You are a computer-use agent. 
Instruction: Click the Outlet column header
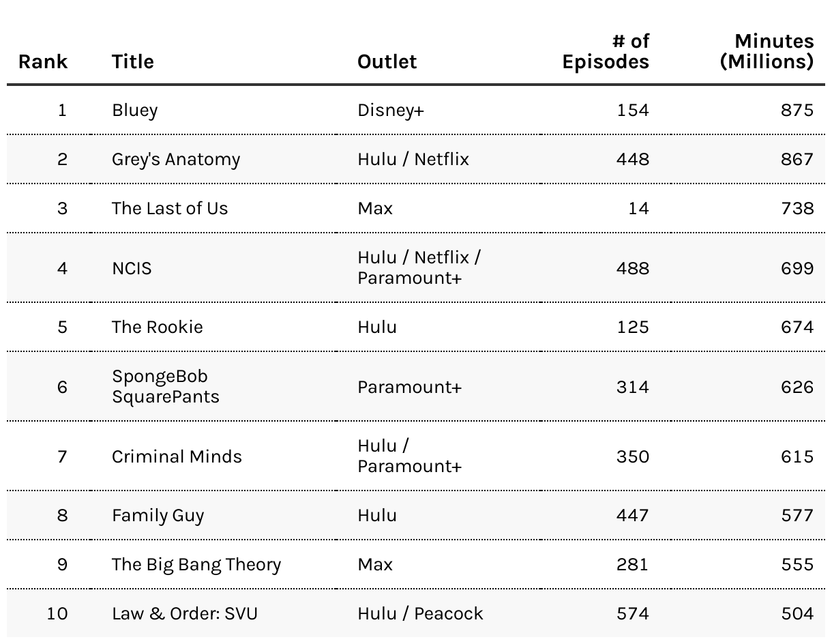[x=387, y=61]
